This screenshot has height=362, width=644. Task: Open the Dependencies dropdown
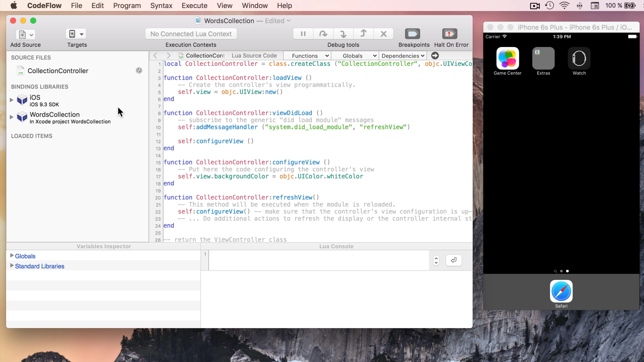pyautogui.click(x=403, y=56)
